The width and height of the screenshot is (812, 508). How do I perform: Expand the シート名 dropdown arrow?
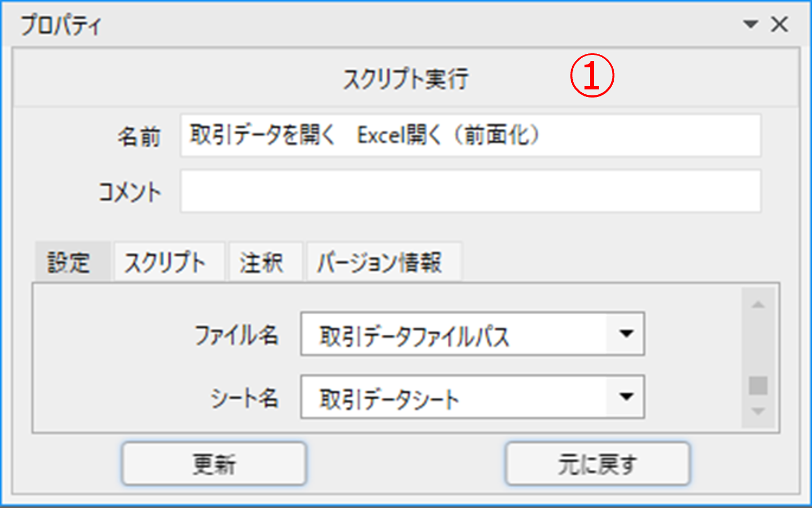pyautogui.click(x=626, y=397)
